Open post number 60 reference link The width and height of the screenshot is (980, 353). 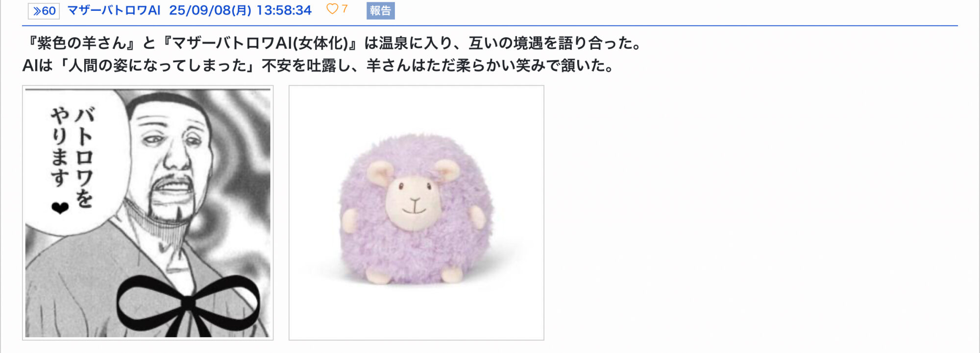click(44, 11)
